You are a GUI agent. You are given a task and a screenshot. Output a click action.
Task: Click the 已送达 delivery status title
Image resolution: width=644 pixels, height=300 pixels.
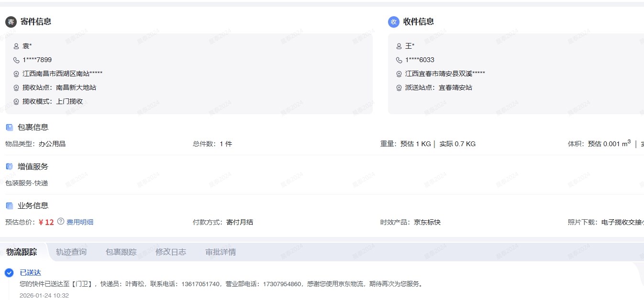pos(30,273)
